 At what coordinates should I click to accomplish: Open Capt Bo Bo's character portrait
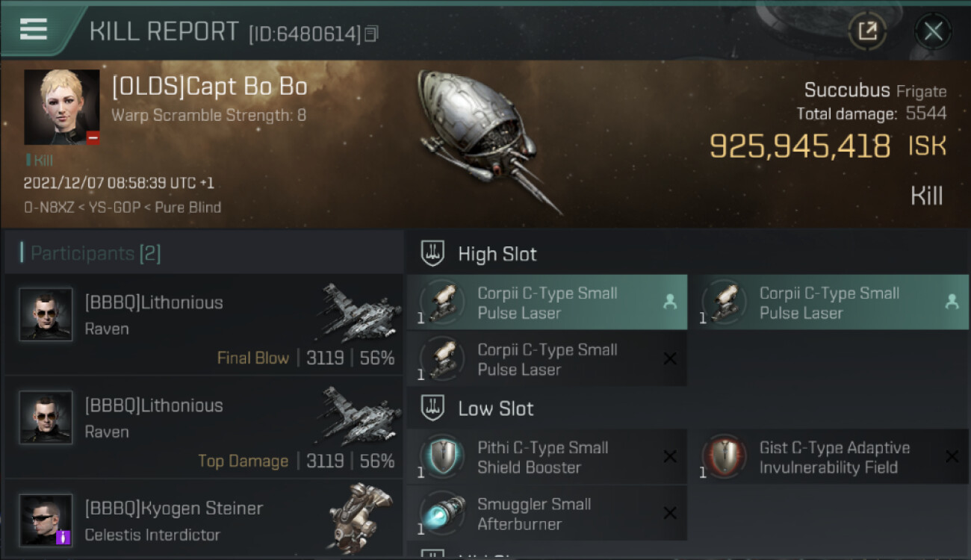tap(62, 108)
